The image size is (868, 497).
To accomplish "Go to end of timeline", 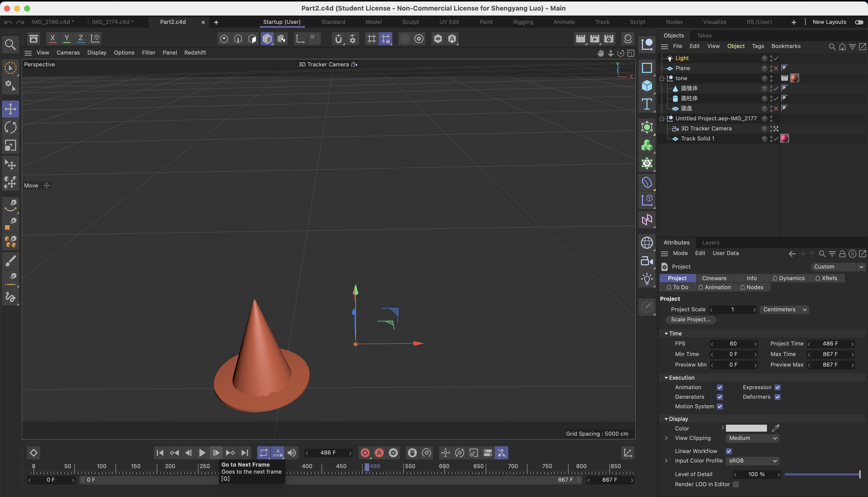I will point(245,453).
